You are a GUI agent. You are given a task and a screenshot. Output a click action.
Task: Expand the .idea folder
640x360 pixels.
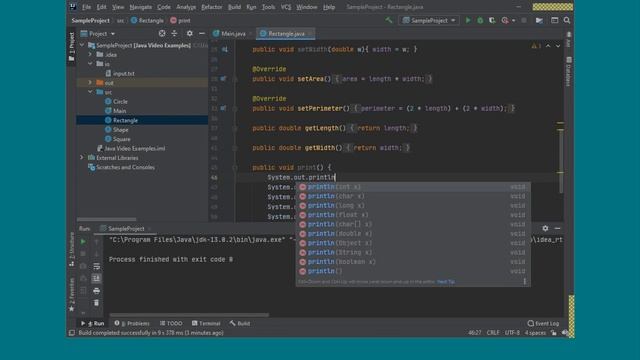click(x=90, y=55)
